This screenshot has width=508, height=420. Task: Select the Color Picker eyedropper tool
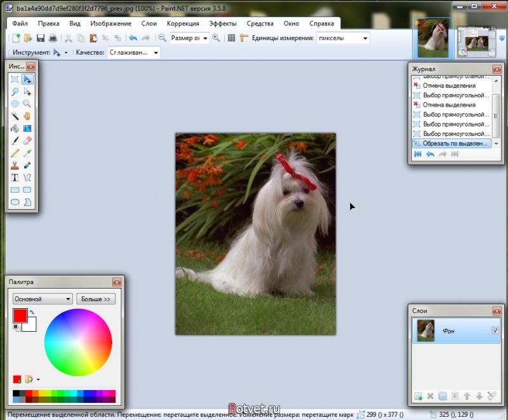pos(27,153)
